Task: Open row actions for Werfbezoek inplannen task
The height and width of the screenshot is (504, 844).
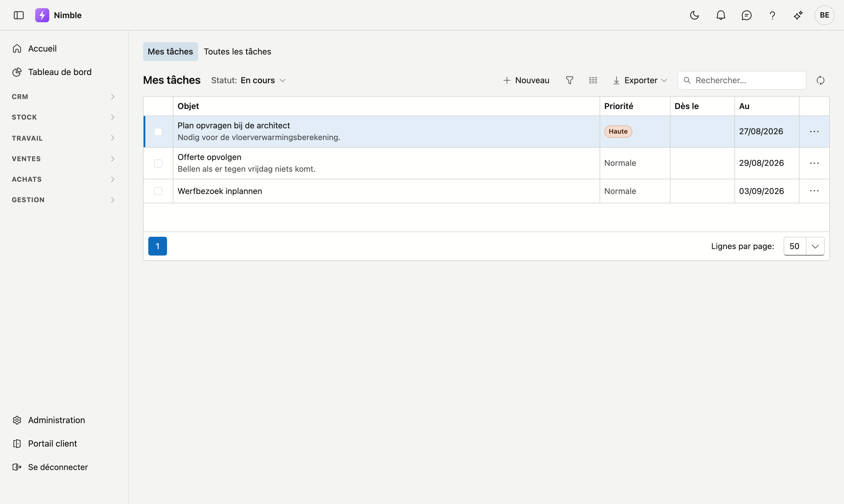Action: (x=814, y=191)
